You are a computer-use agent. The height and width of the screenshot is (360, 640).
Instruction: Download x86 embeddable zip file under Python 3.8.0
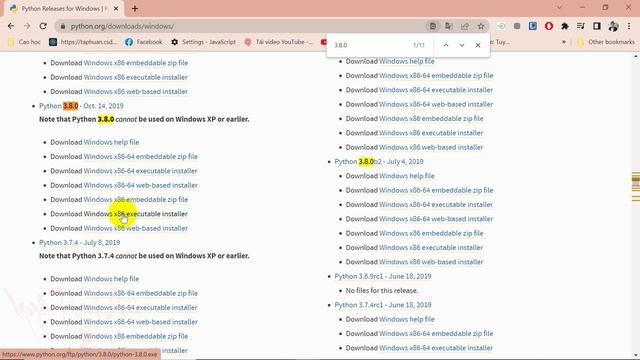pyautogui.click(x=136, y=199)
